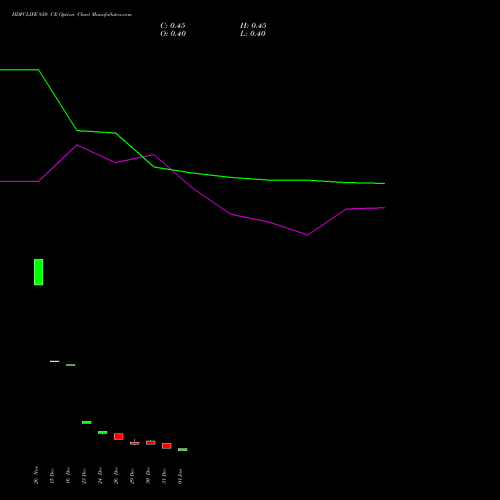Click the red candle for 30 Dec
Viewport: 500px width, 500px height.
click(x=151, y=443)
